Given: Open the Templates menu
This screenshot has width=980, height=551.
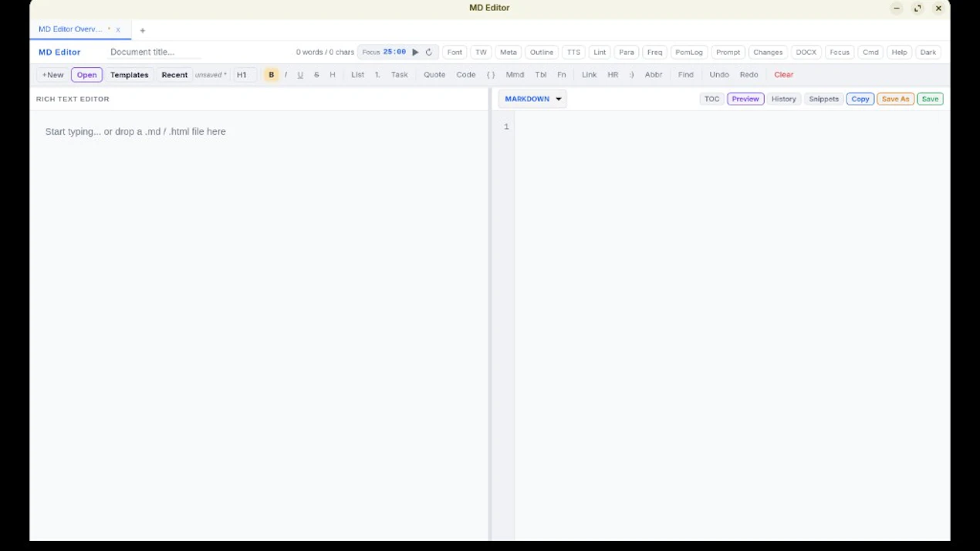Looking at the screenshot, I should pyautogui.click(x=129, y=75).
